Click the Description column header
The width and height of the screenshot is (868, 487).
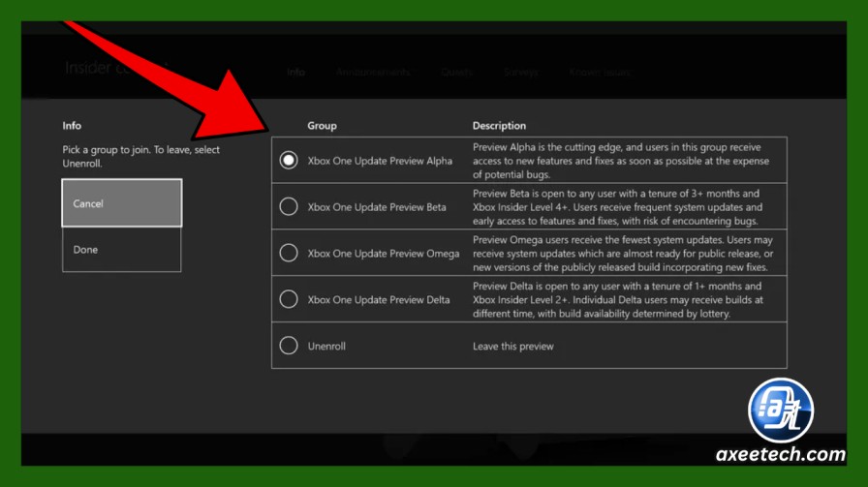pos(499,126)
